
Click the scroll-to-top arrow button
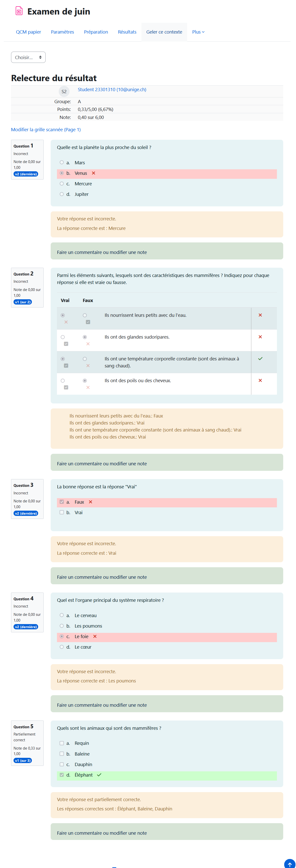[289, 864]
